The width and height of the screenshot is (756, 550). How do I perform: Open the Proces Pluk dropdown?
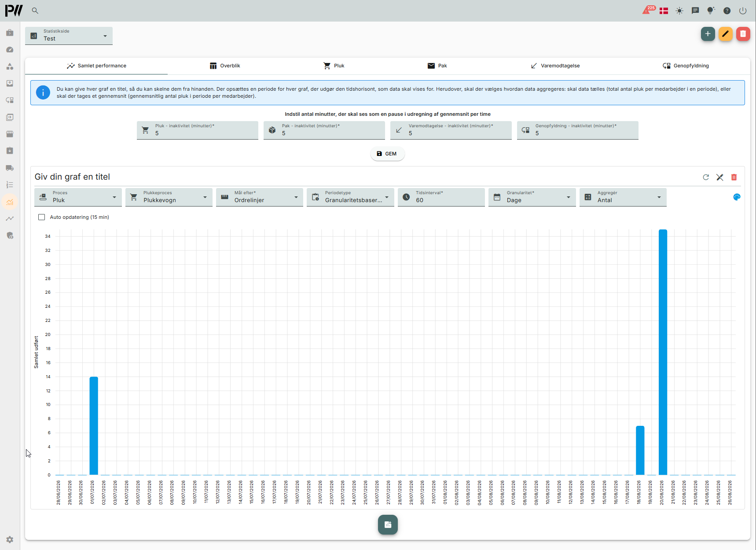[x=78, y=197]
